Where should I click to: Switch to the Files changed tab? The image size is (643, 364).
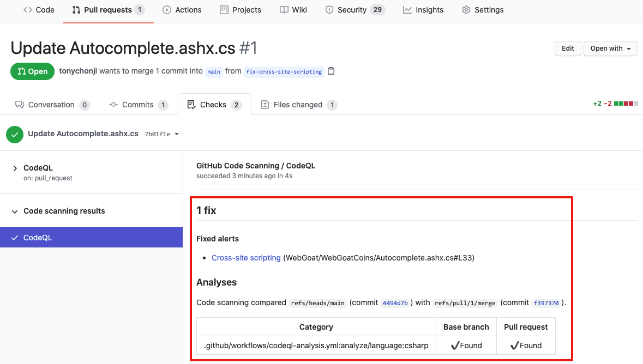click(x=299, y=105)
